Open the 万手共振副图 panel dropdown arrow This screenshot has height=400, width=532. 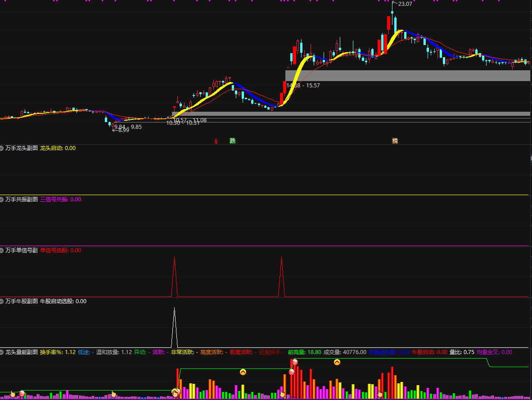tap(2, 199)
